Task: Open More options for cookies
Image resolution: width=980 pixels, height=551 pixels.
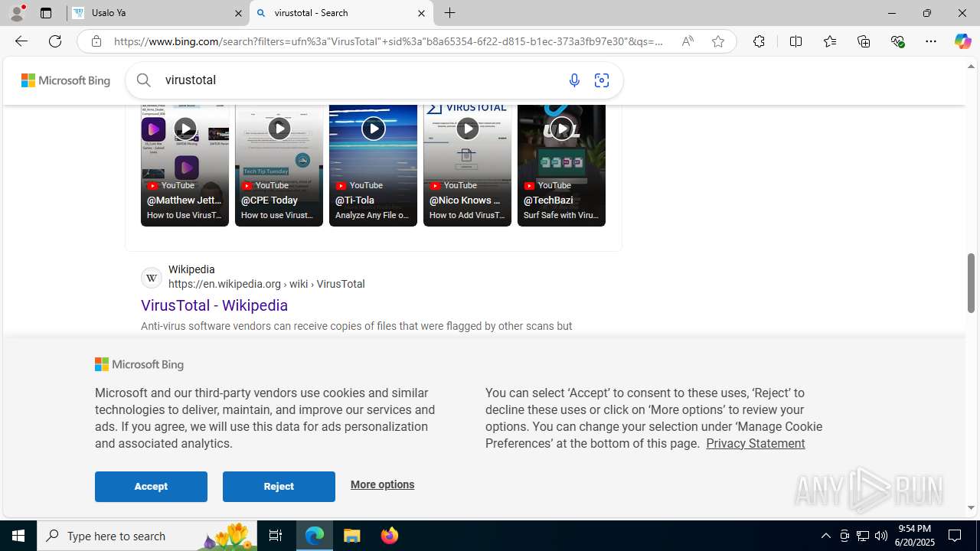Action: (382, 484)
